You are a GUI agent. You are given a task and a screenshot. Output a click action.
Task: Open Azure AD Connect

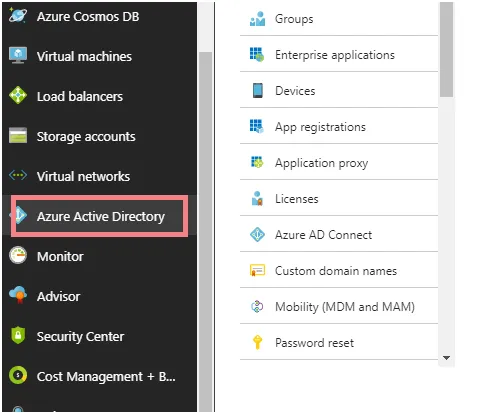point(339,234)
